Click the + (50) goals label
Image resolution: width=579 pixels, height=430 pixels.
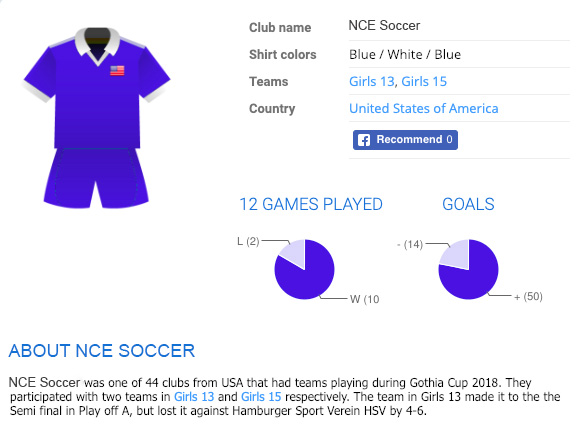pyautogui.click(x=528, y=296)
